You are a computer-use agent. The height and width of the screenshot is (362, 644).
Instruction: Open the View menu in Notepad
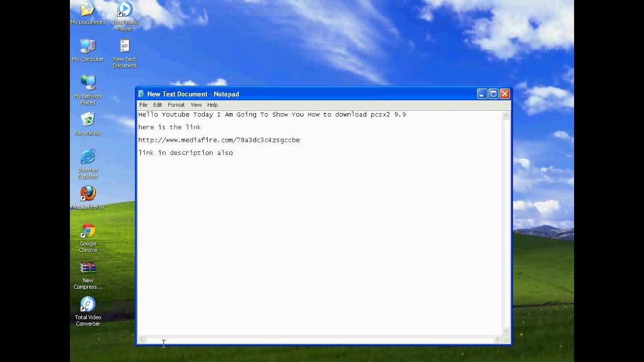pos(196,105)
